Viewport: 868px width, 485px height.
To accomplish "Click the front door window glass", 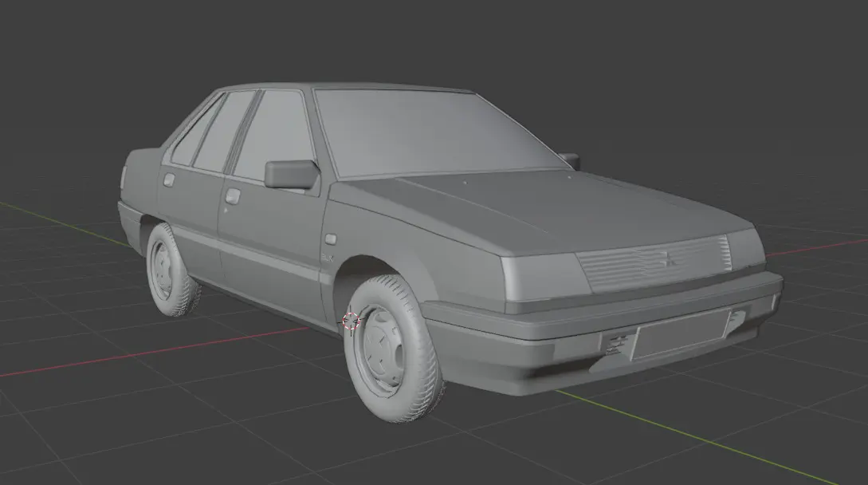I will [275, 135].
